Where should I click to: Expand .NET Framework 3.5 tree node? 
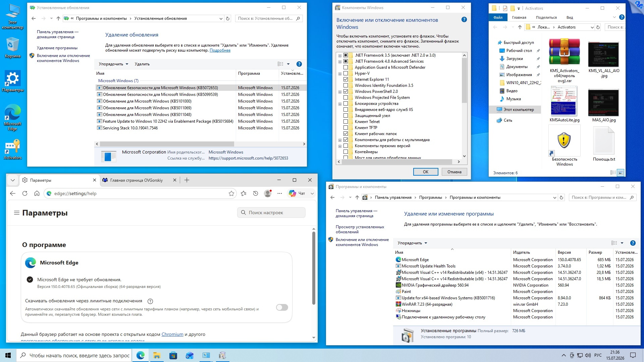pyautogui.click(x=340, y=56)
